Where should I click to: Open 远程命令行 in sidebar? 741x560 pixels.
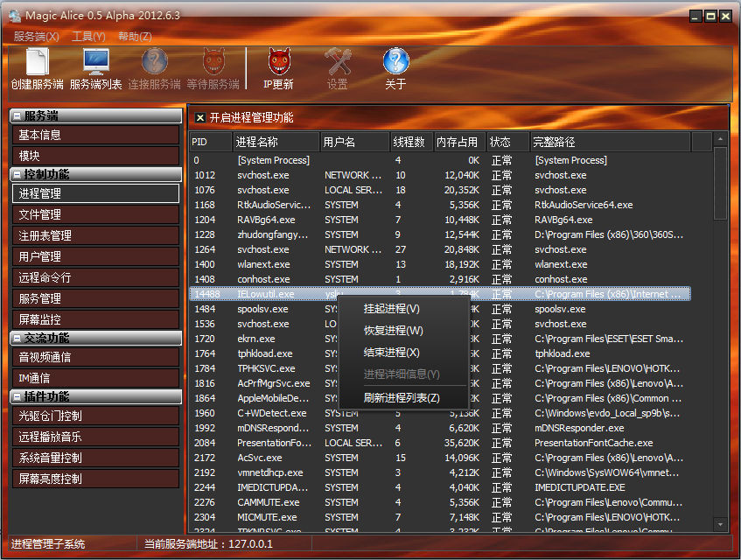click(95, 277)
